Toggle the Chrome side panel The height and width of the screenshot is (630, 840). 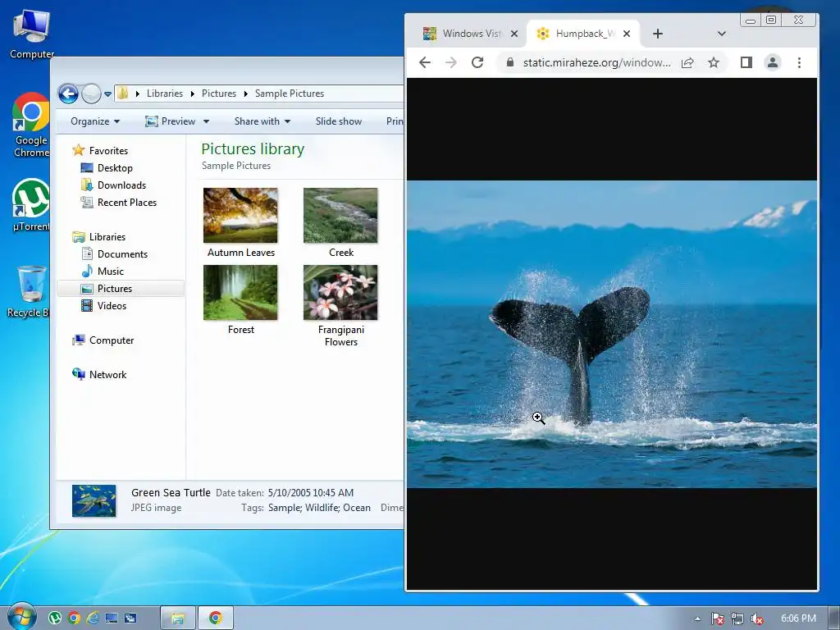pos(746,62)
